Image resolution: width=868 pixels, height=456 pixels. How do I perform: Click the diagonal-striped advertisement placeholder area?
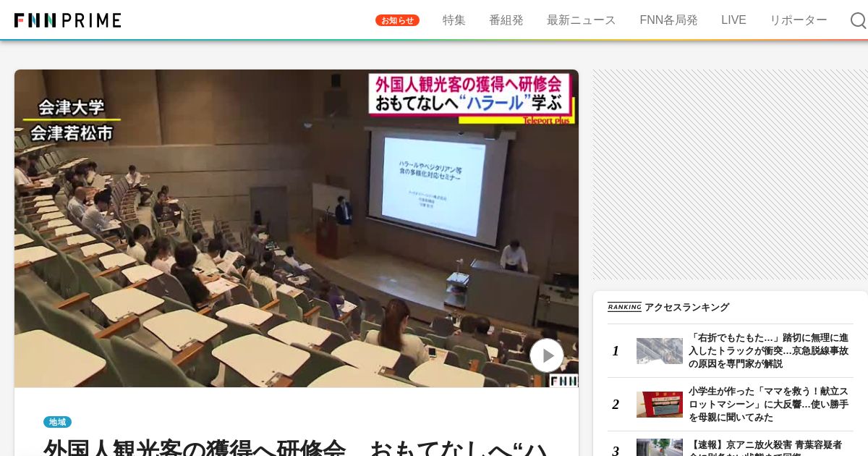click(731, 174)
